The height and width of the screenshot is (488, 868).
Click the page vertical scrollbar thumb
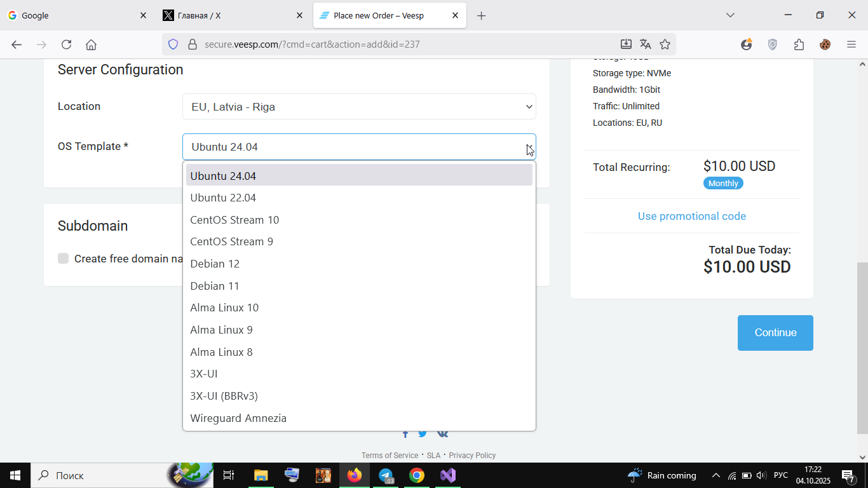(x=863, y=348)
